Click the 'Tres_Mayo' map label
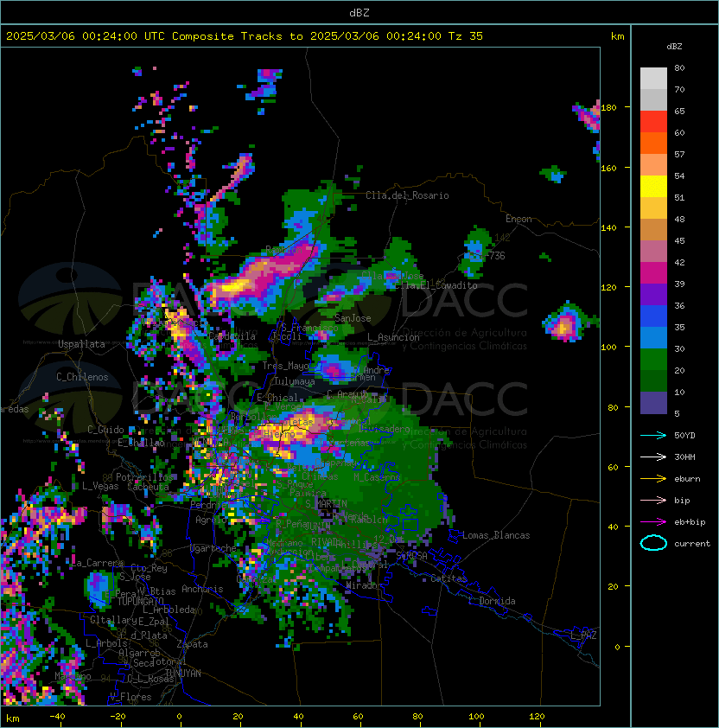 (285, 366)
